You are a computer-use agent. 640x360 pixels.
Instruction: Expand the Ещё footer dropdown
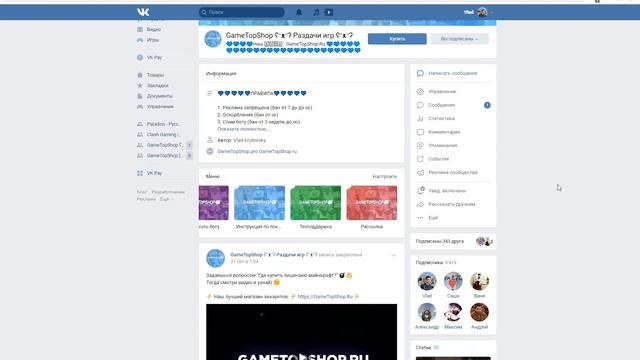click(x=166, y=199)
